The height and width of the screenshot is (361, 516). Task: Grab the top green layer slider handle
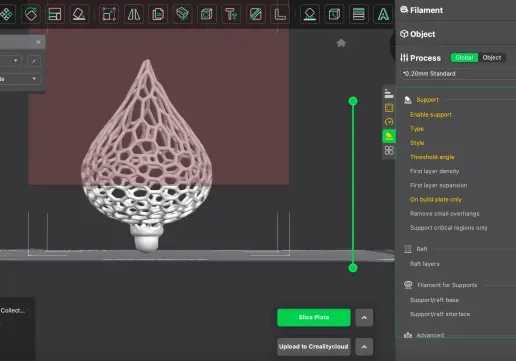pyautogui.click(x=353, y=101)
